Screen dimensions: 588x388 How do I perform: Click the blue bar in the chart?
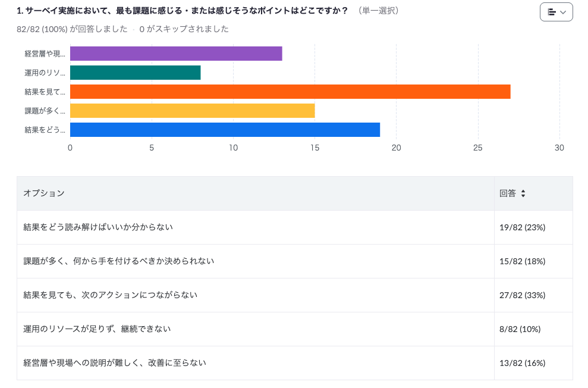(225, 130)
